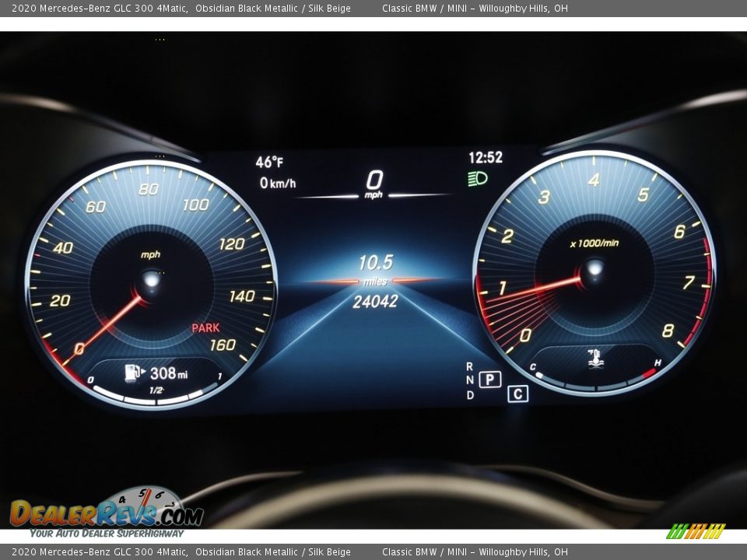Click the 7 mark on the tachometer
Screen dimensions: 747x560
tap(689, 282)
